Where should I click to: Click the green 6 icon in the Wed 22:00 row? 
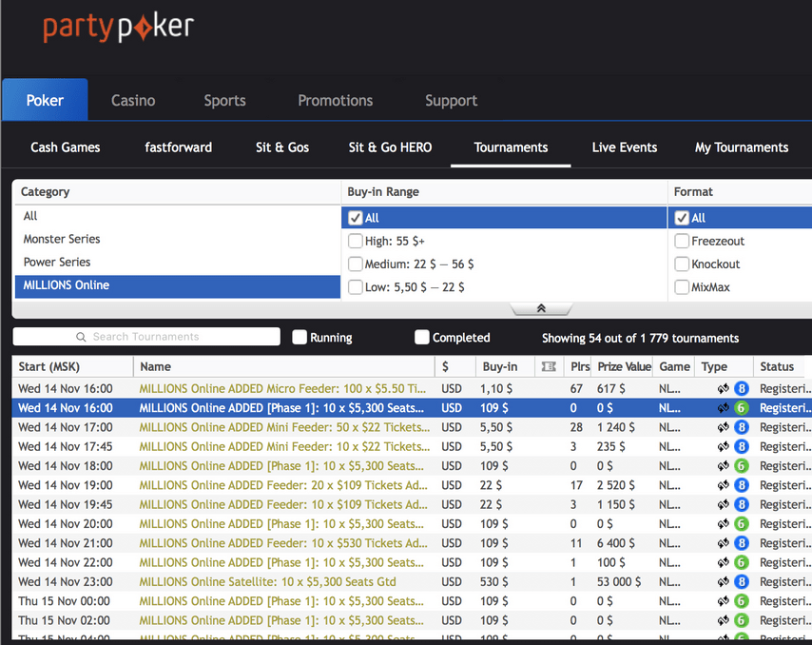tap(741, 562)
